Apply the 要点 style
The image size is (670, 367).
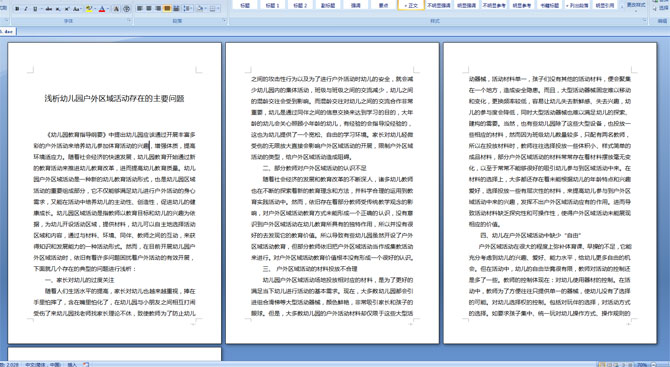384,5
